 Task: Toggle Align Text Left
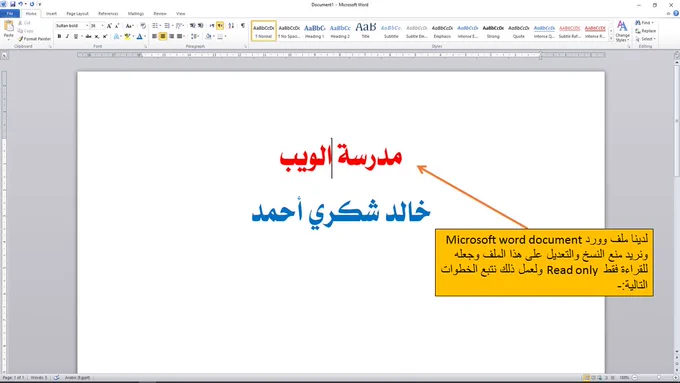tap(154, 36)
